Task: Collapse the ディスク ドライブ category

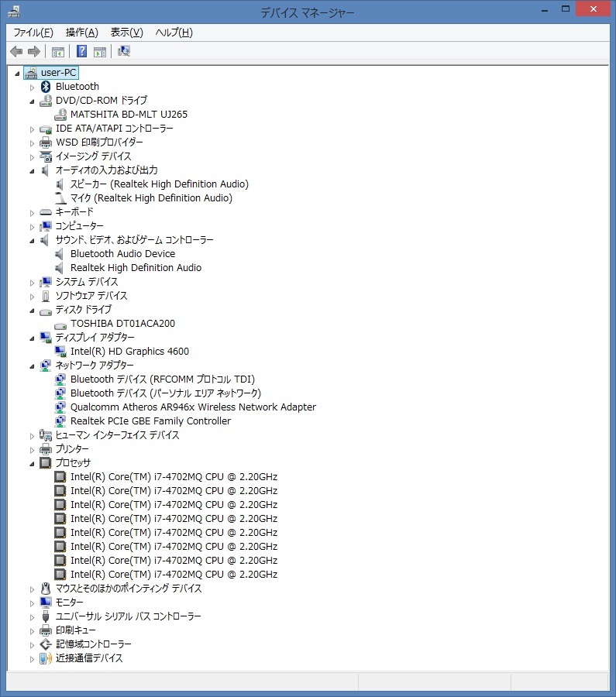Action: coord(32,311)
